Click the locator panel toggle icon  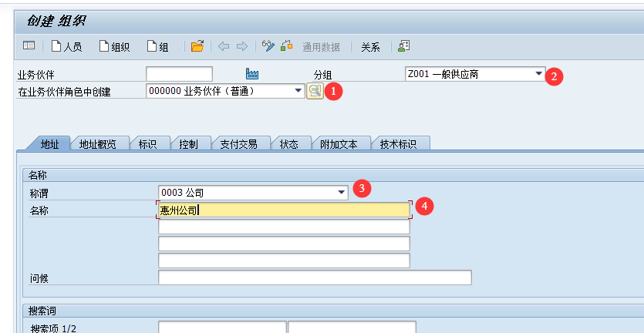click(29, 46)
